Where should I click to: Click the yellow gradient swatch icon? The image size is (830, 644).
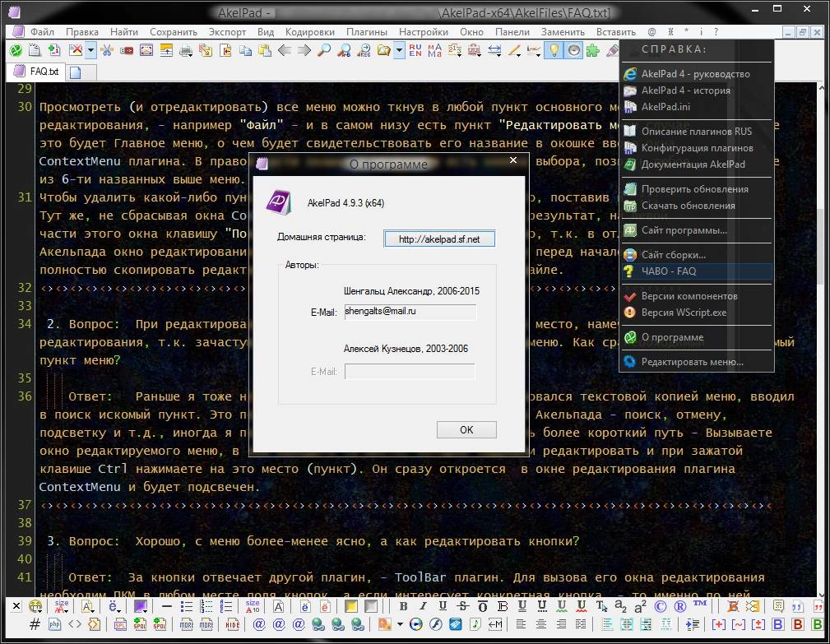[x=351, y=606]
